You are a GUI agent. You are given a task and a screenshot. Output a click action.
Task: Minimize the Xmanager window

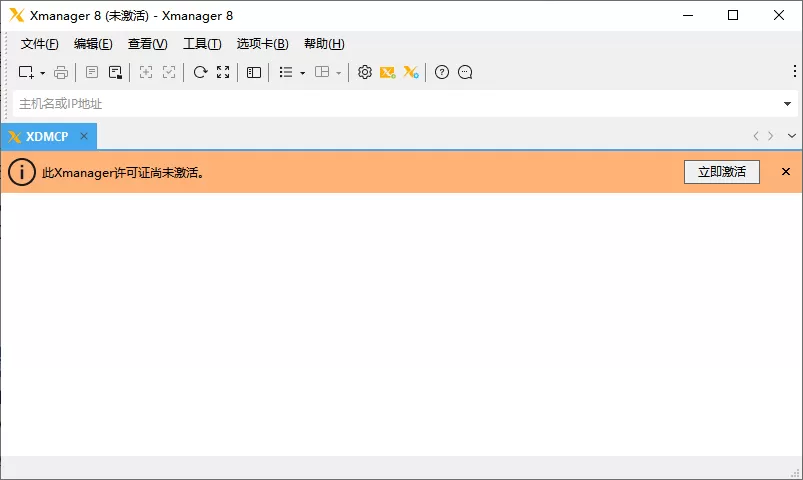tap(688, 15)
